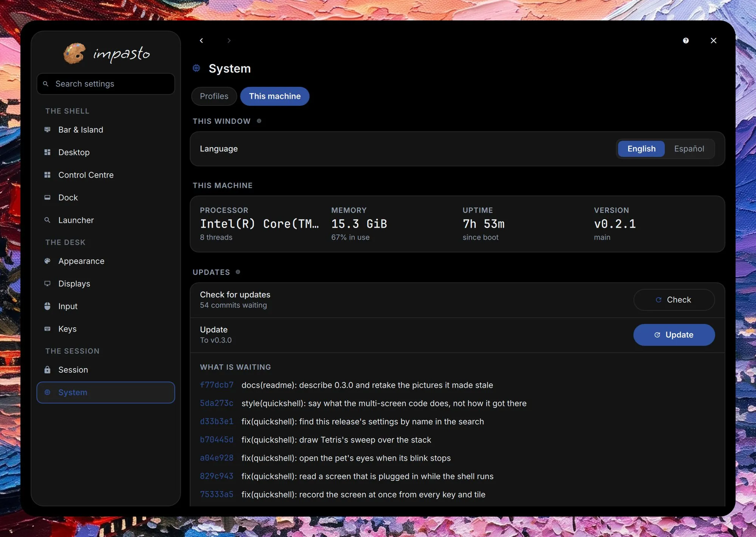Screen dimensions: 756x537
Task: Click commit hash b70445d
Action: click(x=217, y=440)
